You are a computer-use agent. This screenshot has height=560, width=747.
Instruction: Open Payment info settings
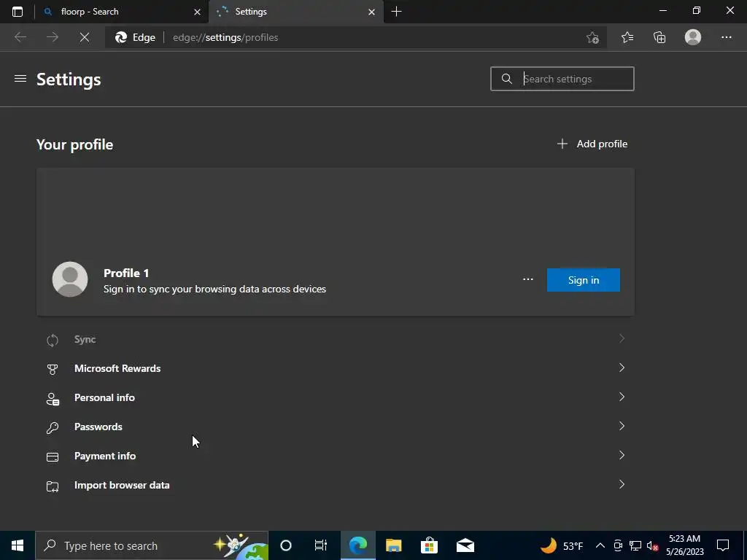click(336, 456)
